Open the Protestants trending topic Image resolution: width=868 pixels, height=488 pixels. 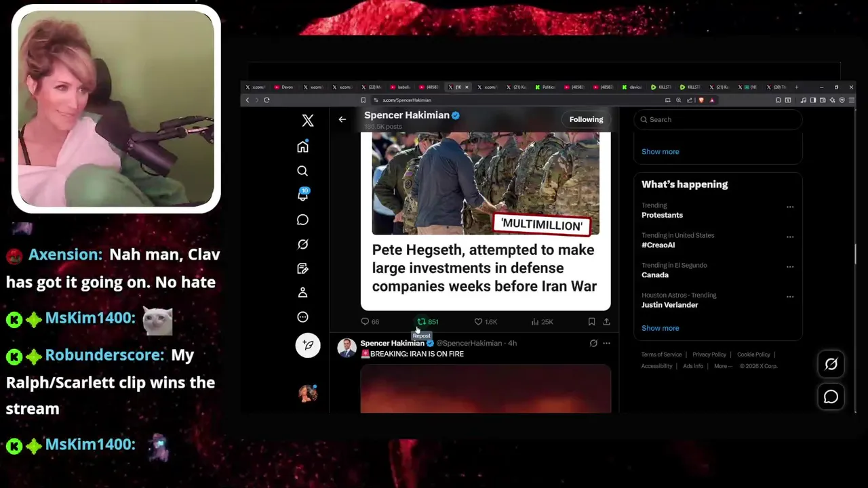coord(717,210)
